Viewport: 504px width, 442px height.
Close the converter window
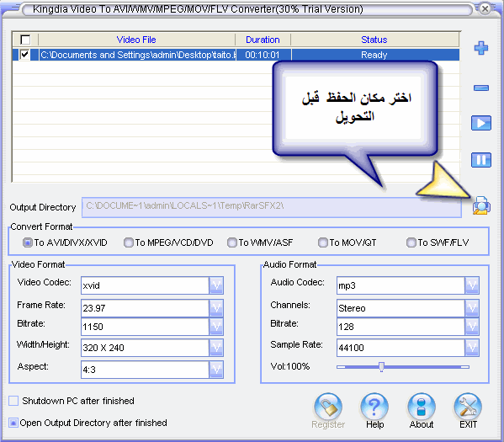coord(485,8)
